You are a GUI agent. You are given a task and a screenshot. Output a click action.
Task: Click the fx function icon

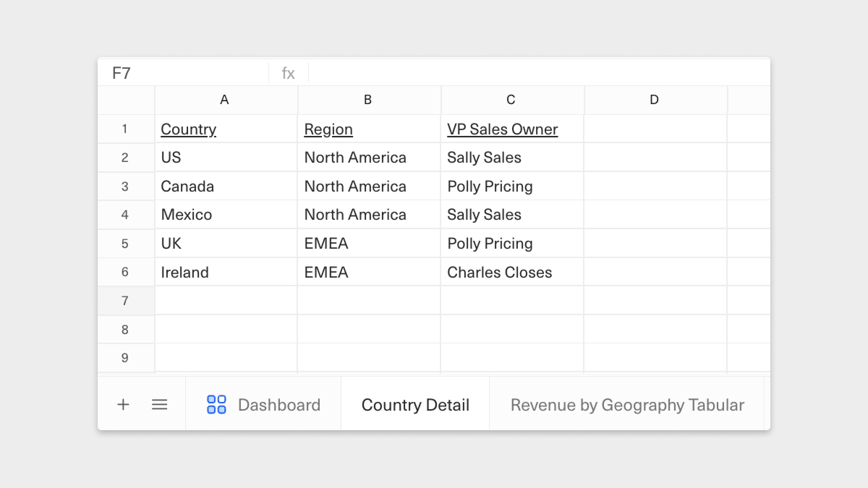click(288, 73)
